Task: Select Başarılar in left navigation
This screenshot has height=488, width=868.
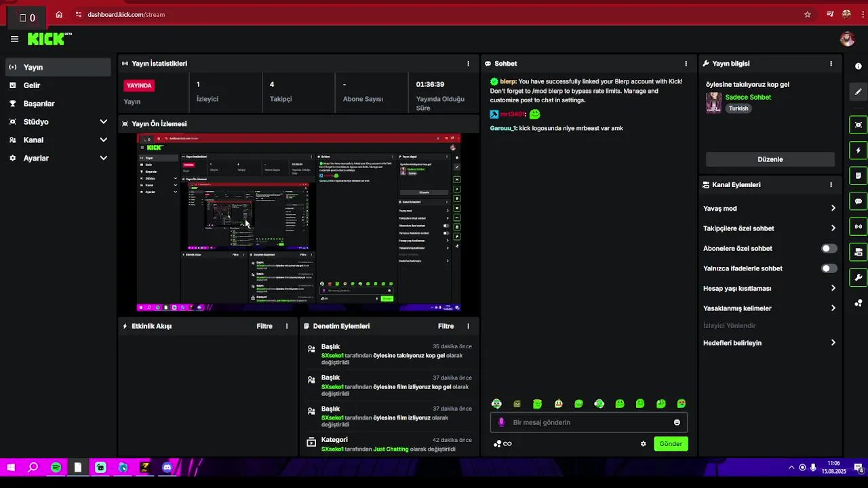Action: (x=58, y=104)
